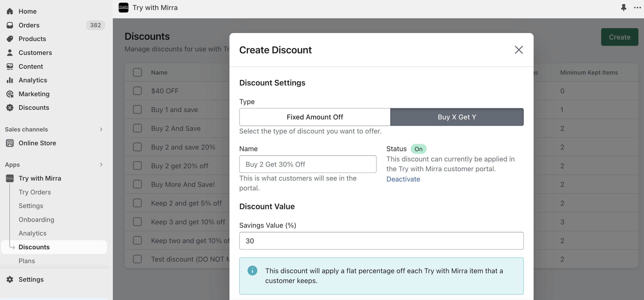Click the Discounts percent badge icon
Screen dimensions: 644x300
(x=10, y=108)
